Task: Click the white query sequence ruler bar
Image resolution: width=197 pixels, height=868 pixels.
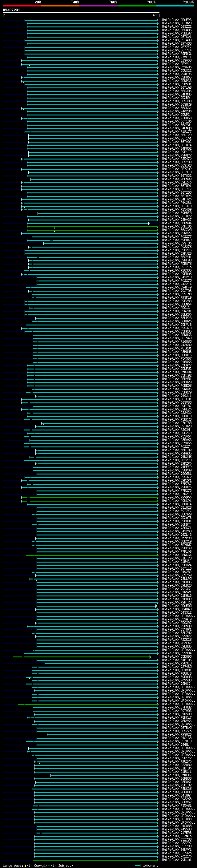Action: (x=81, y=12)
